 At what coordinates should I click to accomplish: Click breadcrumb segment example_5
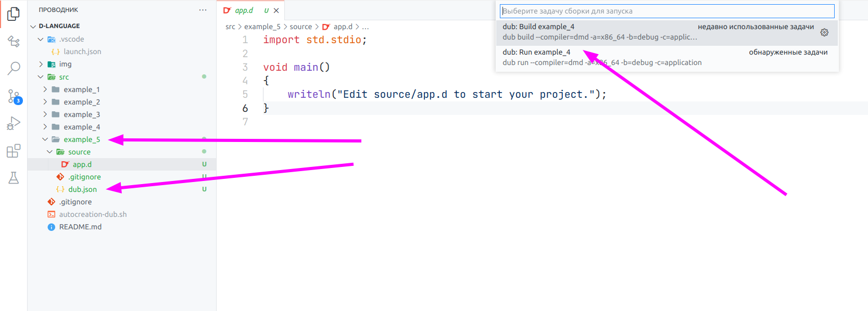(x=262, y=27)
